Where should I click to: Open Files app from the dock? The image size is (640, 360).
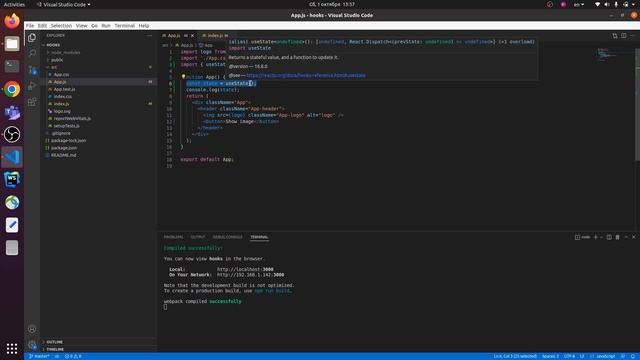pyautogui.click(x=12, y=44)
